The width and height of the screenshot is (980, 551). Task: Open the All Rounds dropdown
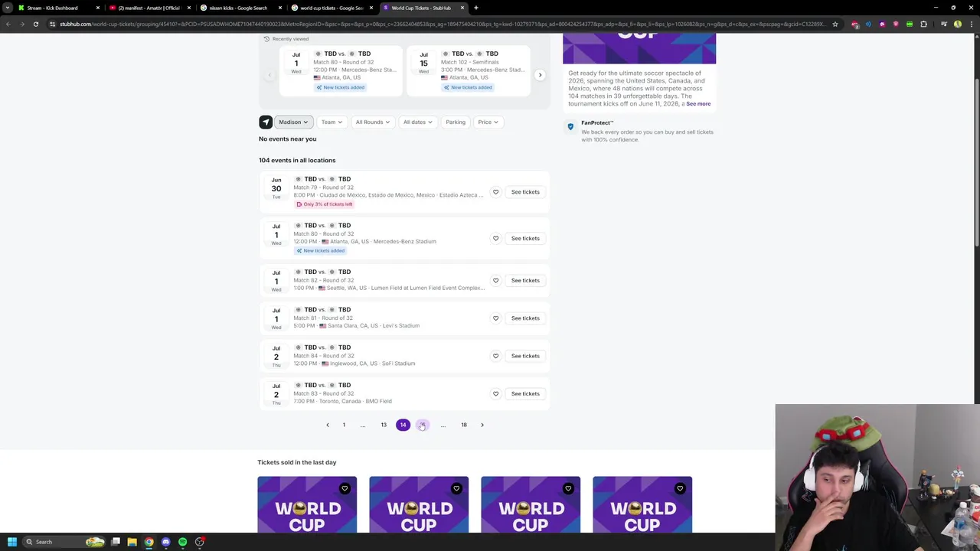click(372, 122)
